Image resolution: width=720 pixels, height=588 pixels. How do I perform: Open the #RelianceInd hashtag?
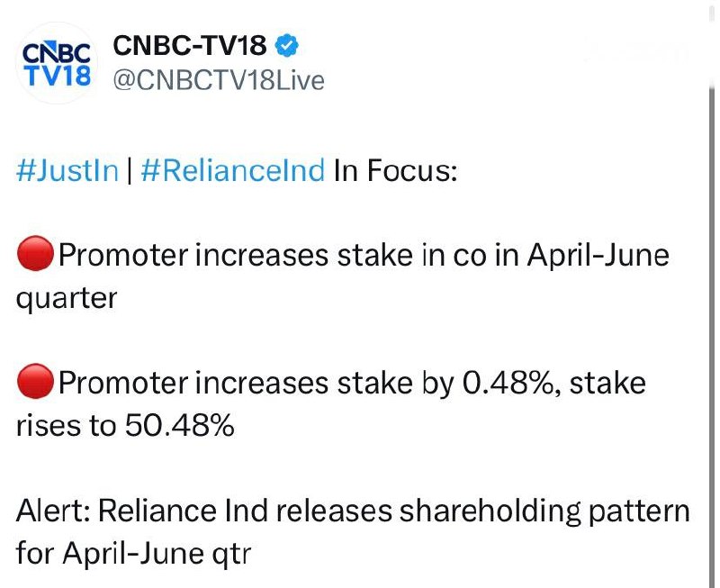coord(233,170)
